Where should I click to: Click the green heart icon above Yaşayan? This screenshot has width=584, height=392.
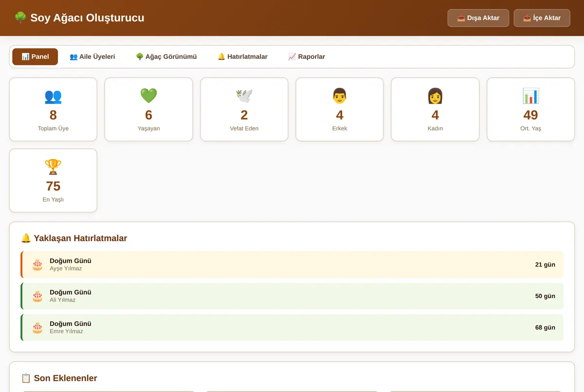point(148,96)
